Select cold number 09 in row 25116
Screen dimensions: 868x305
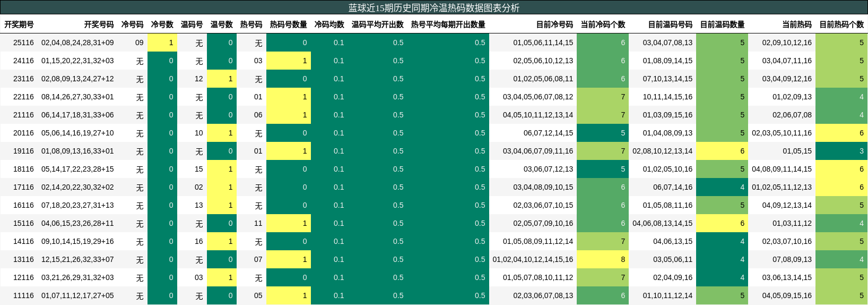139,43
